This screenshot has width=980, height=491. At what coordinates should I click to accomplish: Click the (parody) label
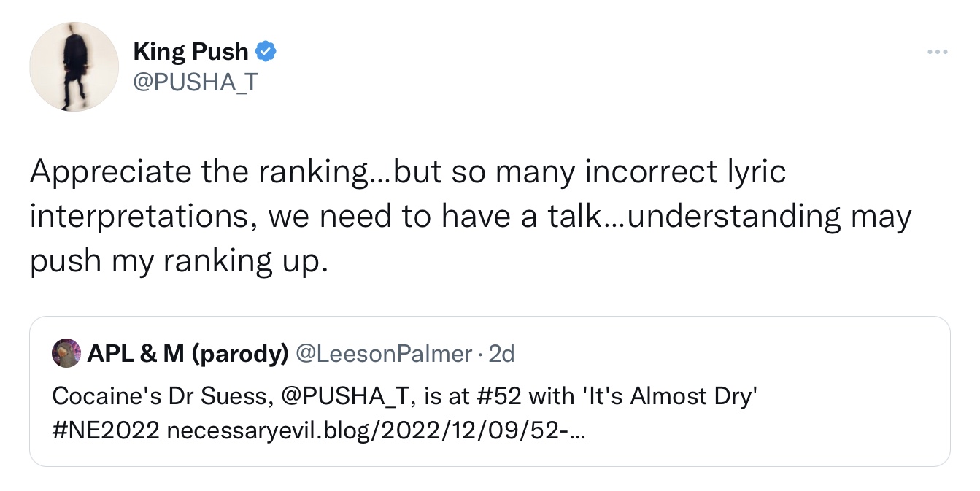coord(240,354)
